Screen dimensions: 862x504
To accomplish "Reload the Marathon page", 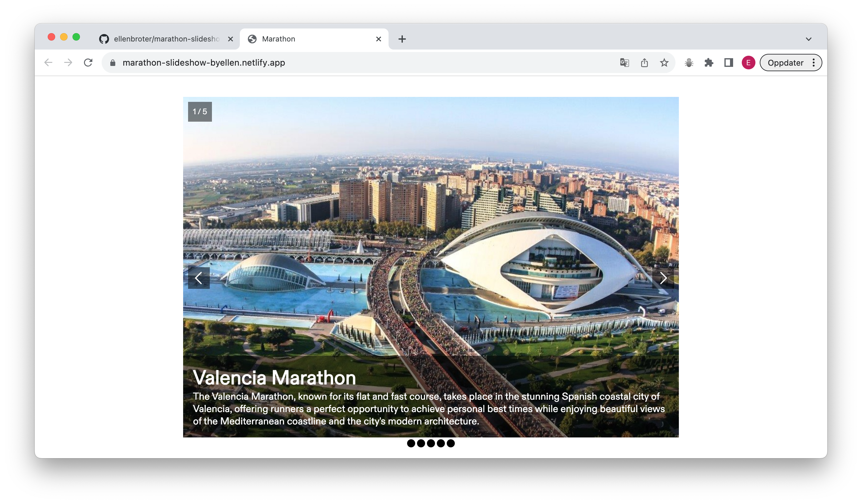I will [88, 63].
